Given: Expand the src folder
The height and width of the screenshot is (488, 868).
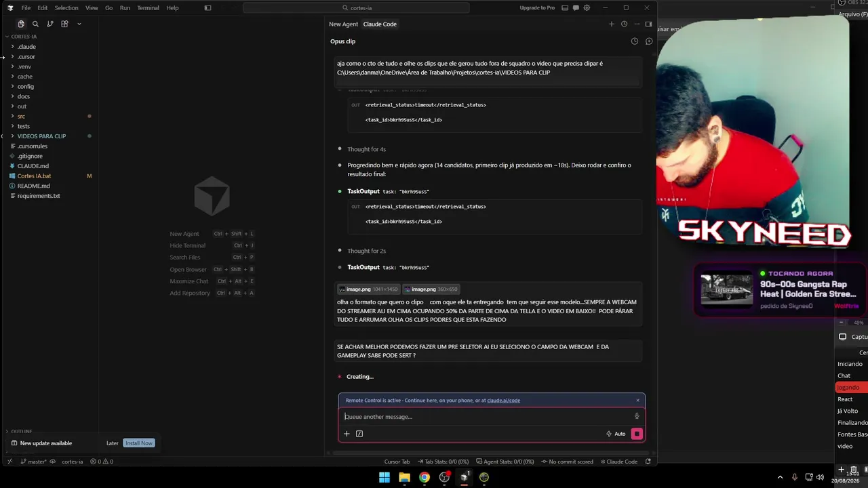Looking at the screenshot, I should click(x=21, y=117).
